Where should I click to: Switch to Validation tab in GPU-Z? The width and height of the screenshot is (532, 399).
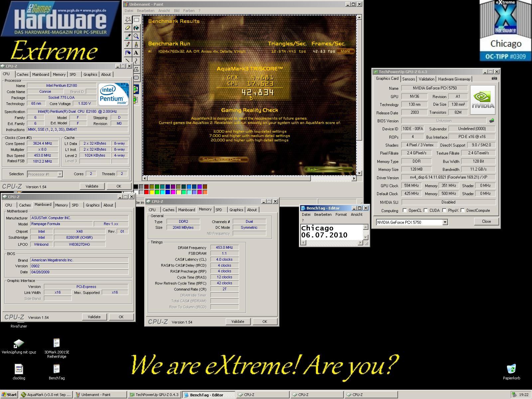point(427,79)
